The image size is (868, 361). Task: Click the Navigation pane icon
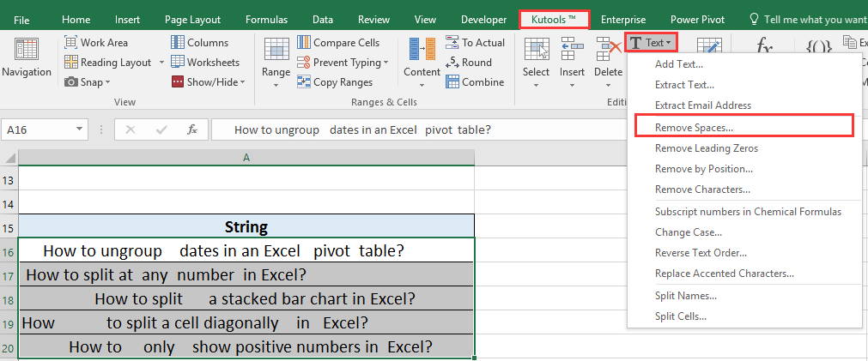(26, 51)
